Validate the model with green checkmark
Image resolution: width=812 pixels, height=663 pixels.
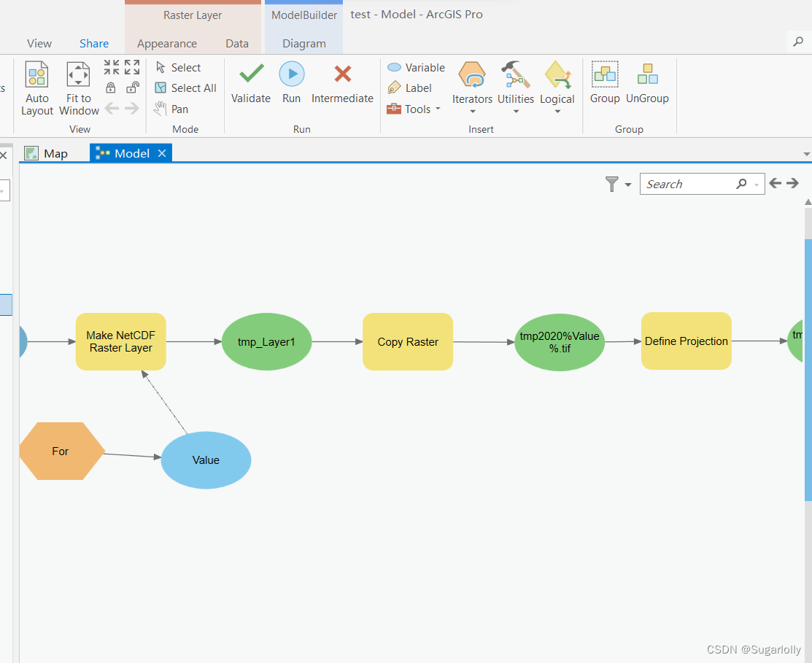pos(251,83)
